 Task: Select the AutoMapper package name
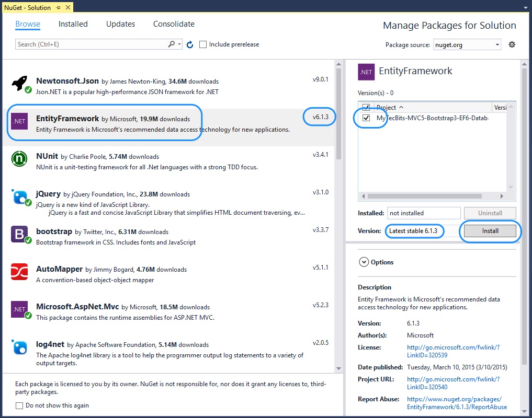click(x=59, y=269)
